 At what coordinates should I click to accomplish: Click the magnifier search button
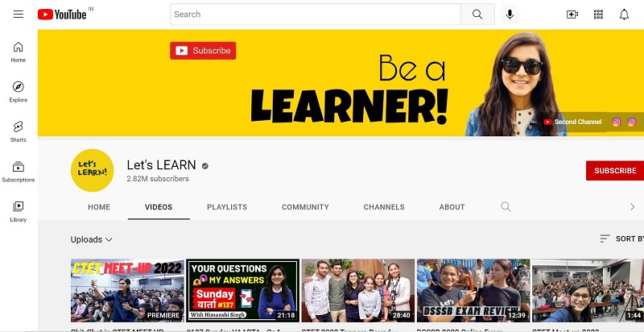[x=477, y=15]
